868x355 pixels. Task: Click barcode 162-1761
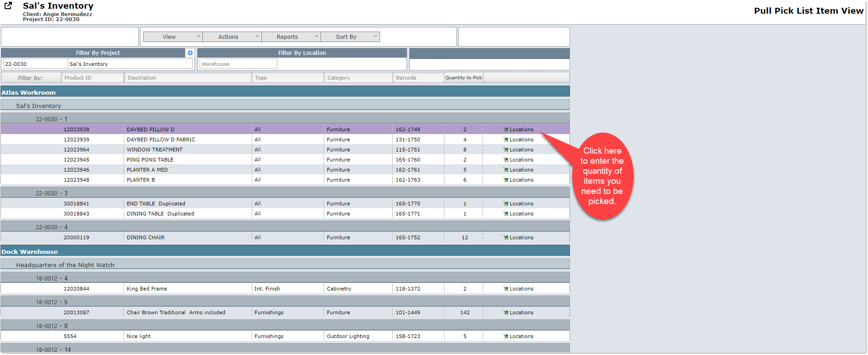tap(408, 170)
